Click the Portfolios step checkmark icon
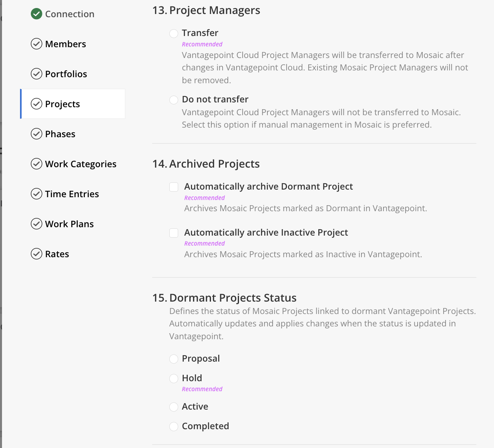The width and height of the screenshot is (494, 448). tap(36, 74)
